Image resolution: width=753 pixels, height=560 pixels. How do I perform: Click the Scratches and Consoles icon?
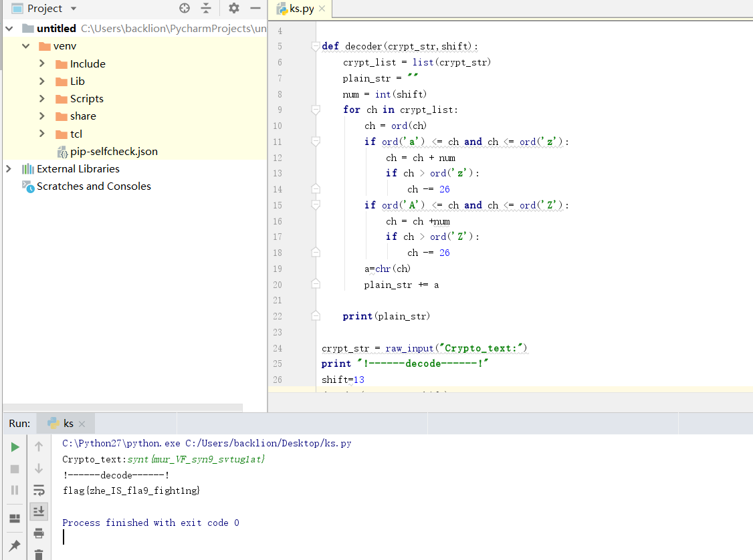28,186
